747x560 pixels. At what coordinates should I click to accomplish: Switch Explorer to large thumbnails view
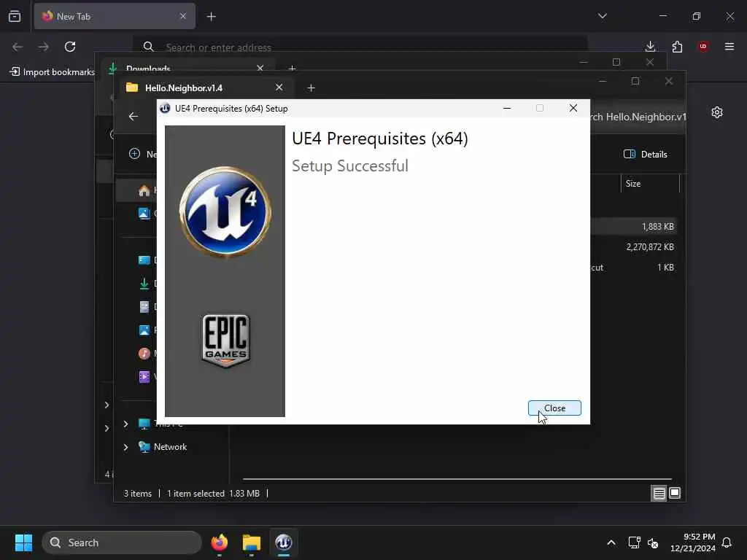pyautogui.click(x=675, y=494)
